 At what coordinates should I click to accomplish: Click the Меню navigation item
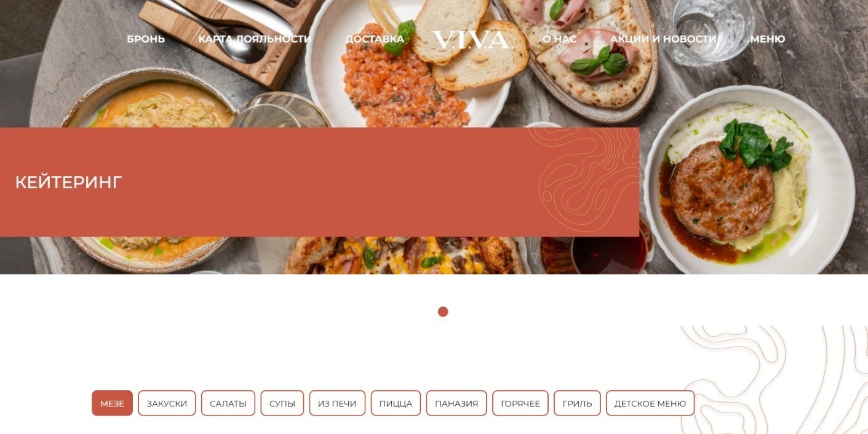pos(768,39)
